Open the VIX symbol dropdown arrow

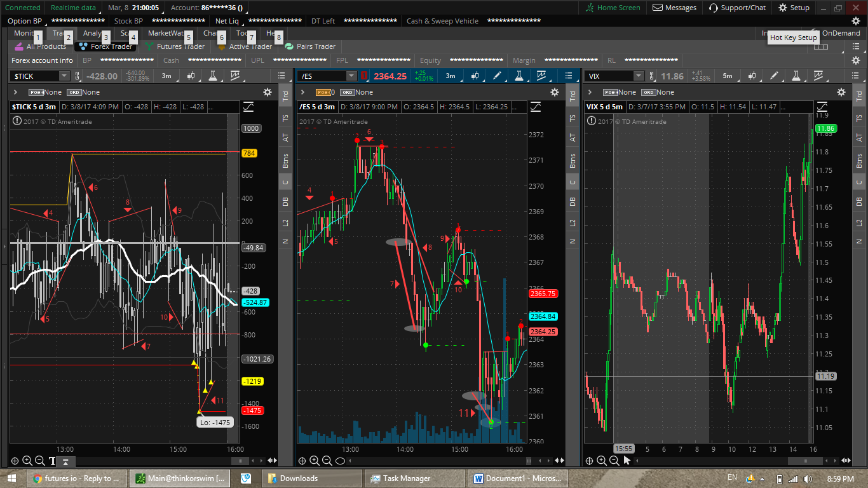(638, 76)
